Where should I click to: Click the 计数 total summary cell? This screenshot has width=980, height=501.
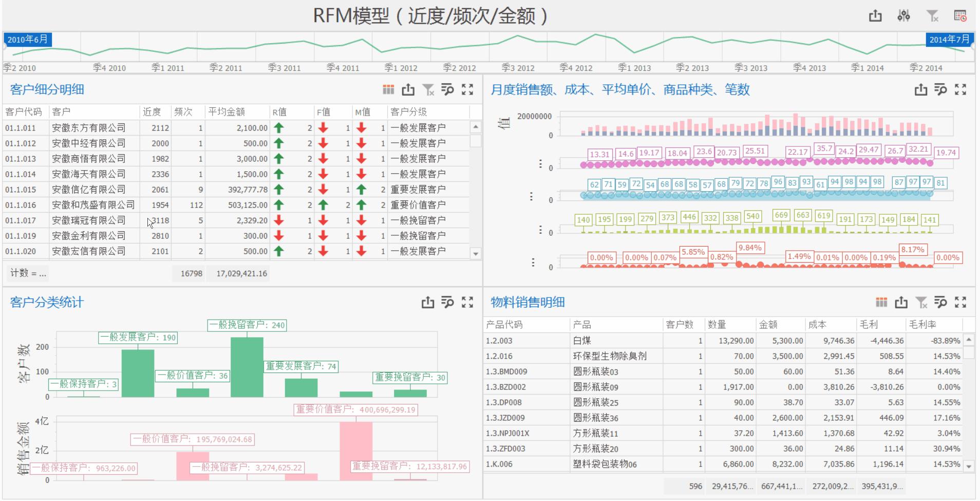click(28, 274)
